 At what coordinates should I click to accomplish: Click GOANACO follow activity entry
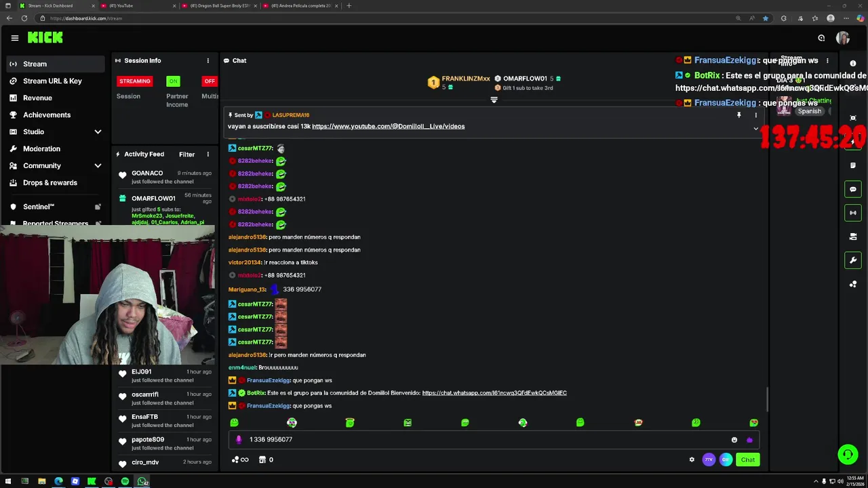165,177
